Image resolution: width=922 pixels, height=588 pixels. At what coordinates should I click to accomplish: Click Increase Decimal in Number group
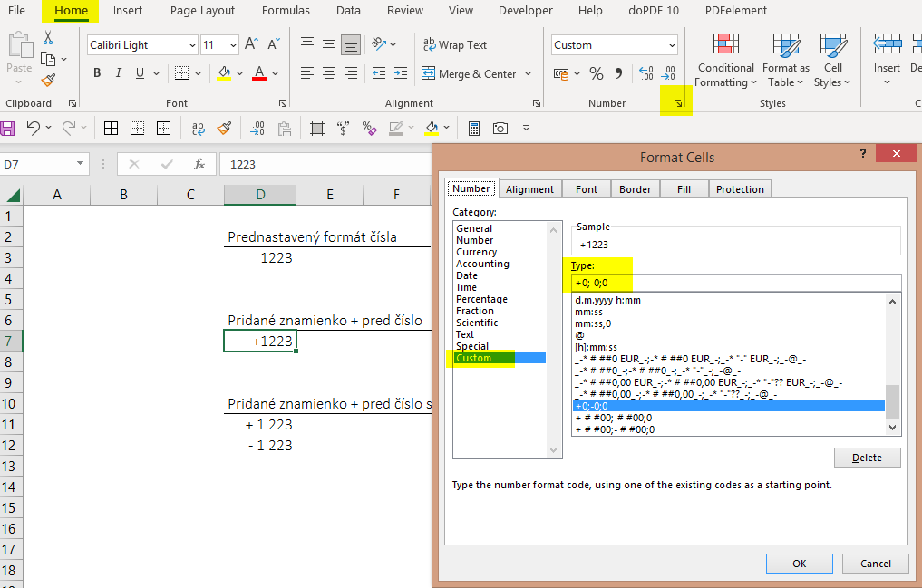pos(645,73)
